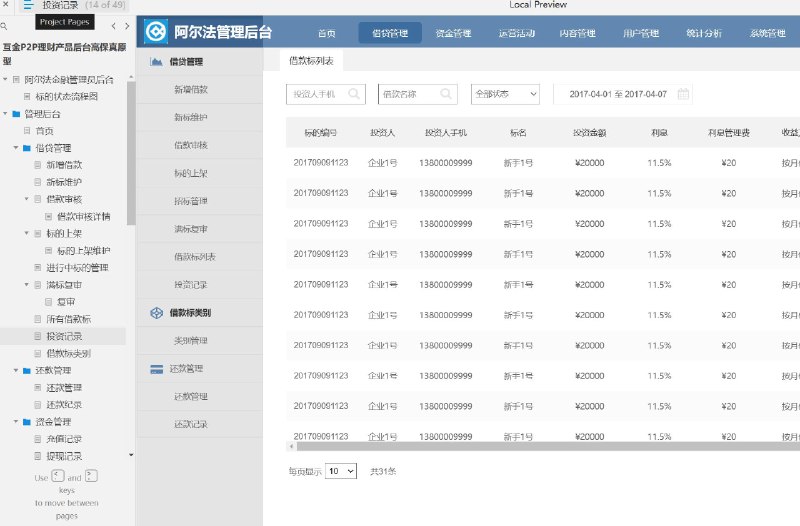Collapse the 借款审核 tree node

point(27,199)
